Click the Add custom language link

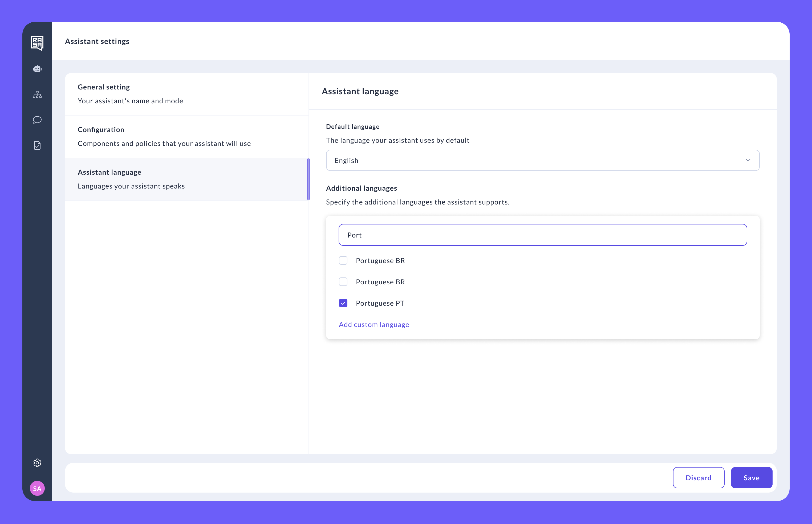coord(373,324)
